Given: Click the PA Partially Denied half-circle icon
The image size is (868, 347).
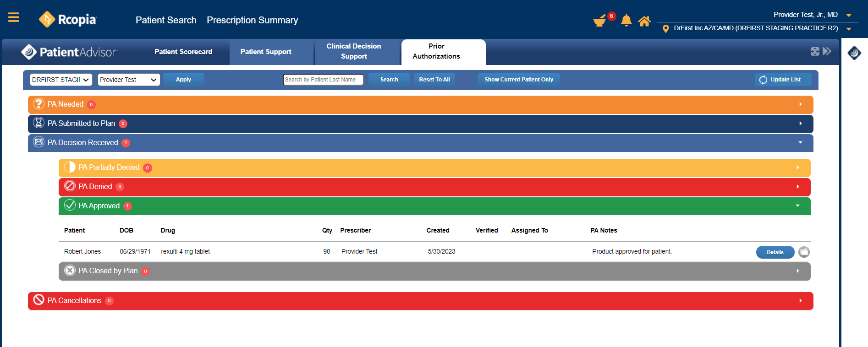Looking at the screenshot, I should pyautogui.click(x=70, y=167).
